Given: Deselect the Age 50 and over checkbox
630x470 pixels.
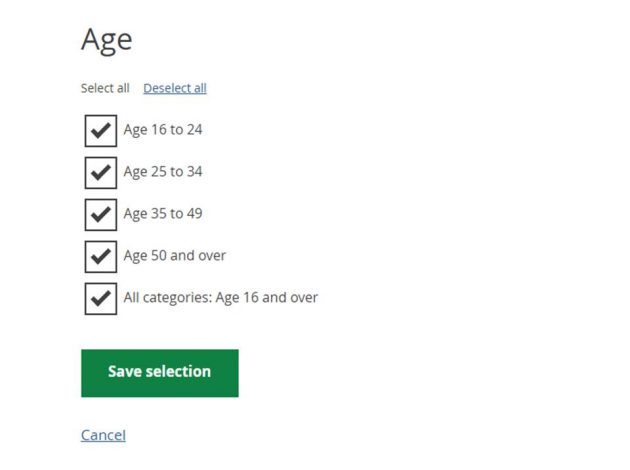Looking at the screenshot, I should (101, 257).
